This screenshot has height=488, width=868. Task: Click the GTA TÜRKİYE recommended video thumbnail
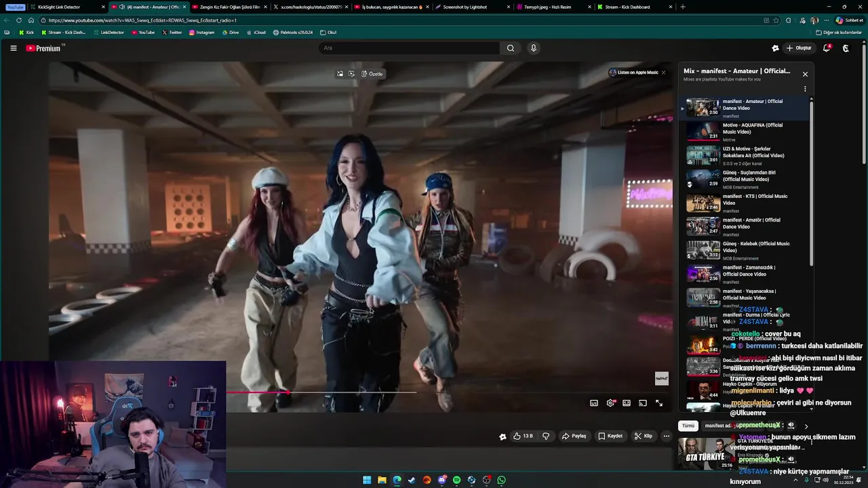point(706,453)
